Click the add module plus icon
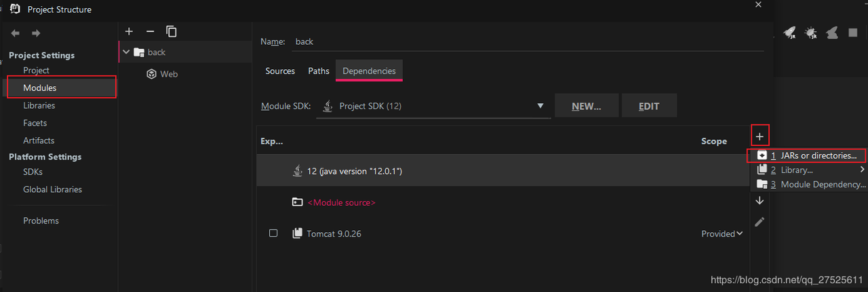Viewport: 868px width, 292px height. (129, 31)
